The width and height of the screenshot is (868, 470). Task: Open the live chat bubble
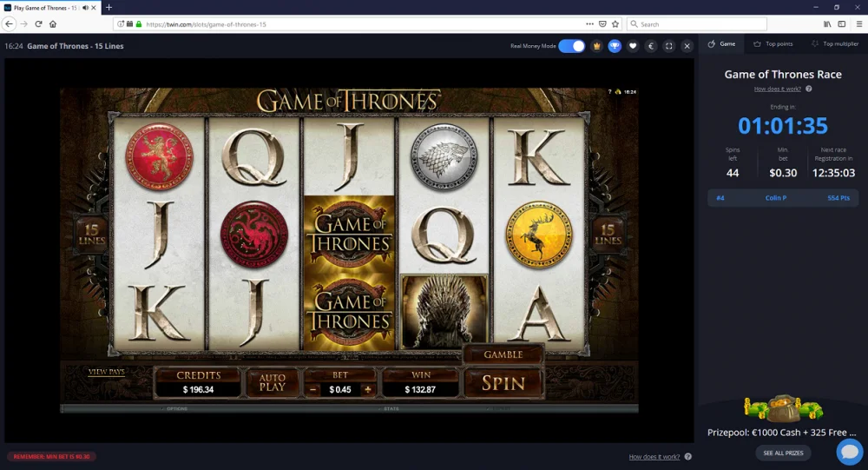point(850,452)
